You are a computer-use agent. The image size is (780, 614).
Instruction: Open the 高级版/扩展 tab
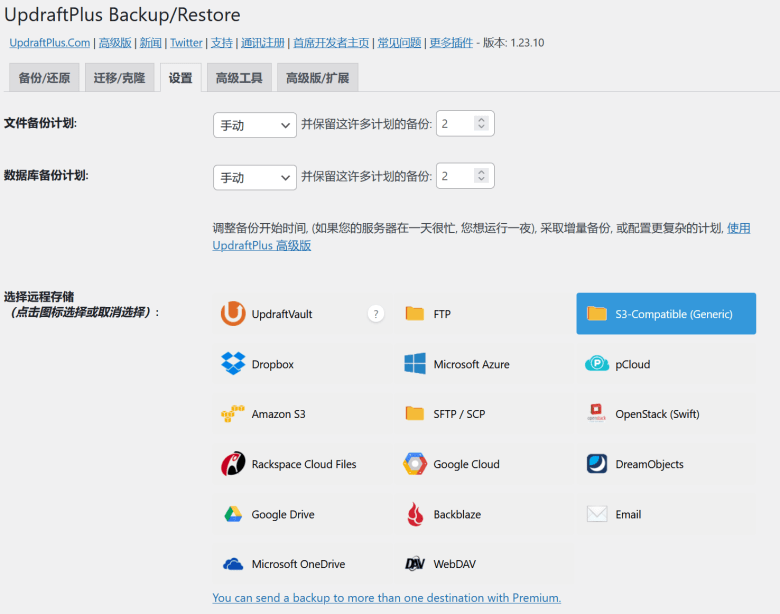click(317, 78)
